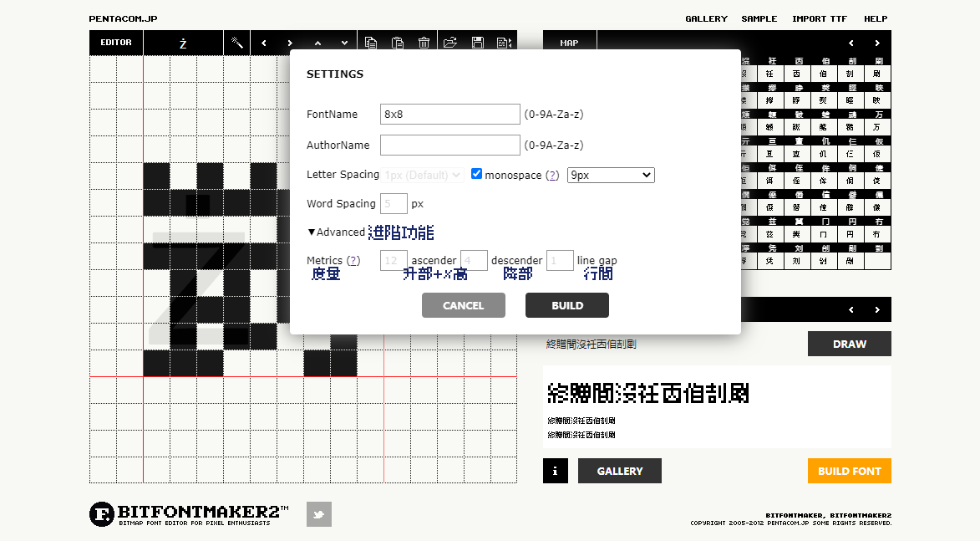Export glyph data with document icon

pos(504,42)
